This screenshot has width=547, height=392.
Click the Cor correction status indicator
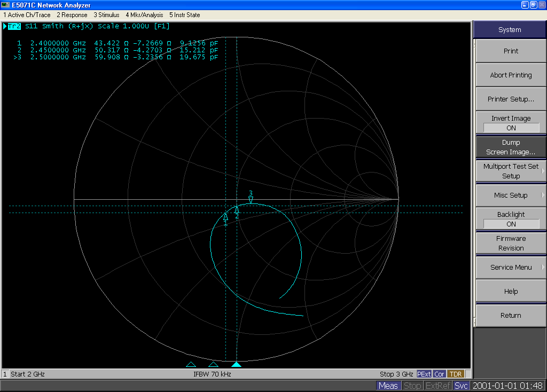(439, 374)
